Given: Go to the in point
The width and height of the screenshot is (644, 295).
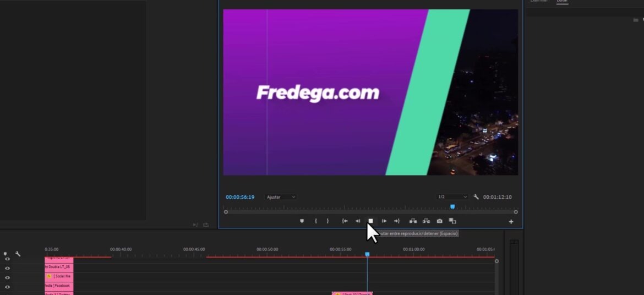Looking at the screenshot, I should 345,221.
